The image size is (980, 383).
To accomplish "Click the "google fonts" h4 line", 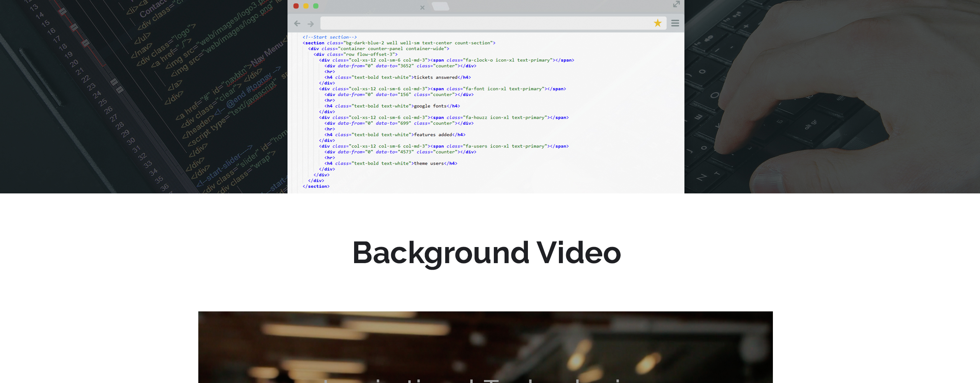I will click(392, 106).
